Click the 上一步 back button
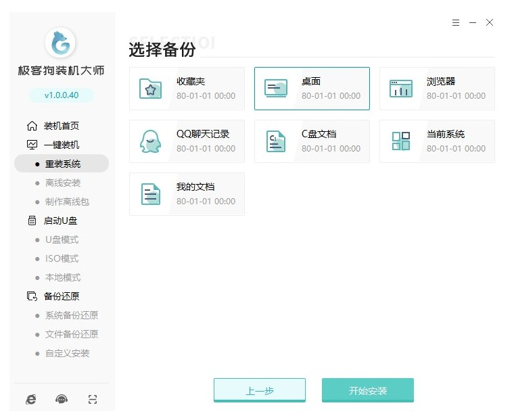This screenshot has height=420, width=514. pos(260,391)
